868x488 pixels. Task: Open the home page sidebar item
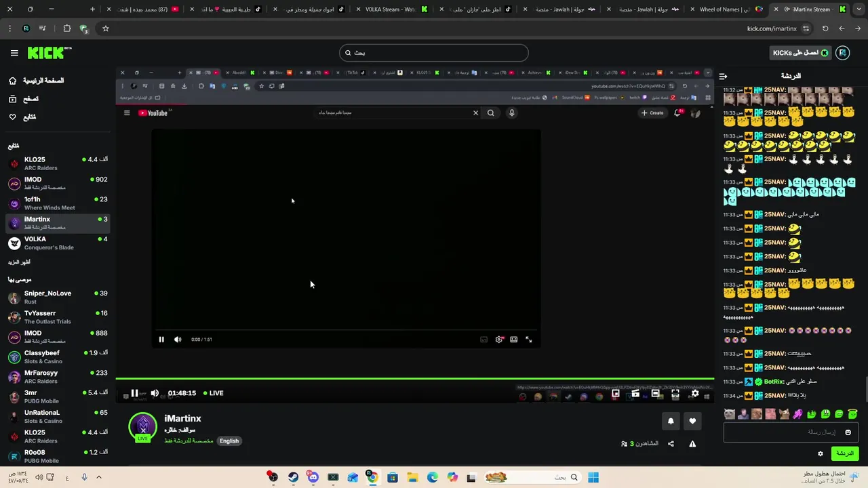pyautogui.click(x=36, y=81)
